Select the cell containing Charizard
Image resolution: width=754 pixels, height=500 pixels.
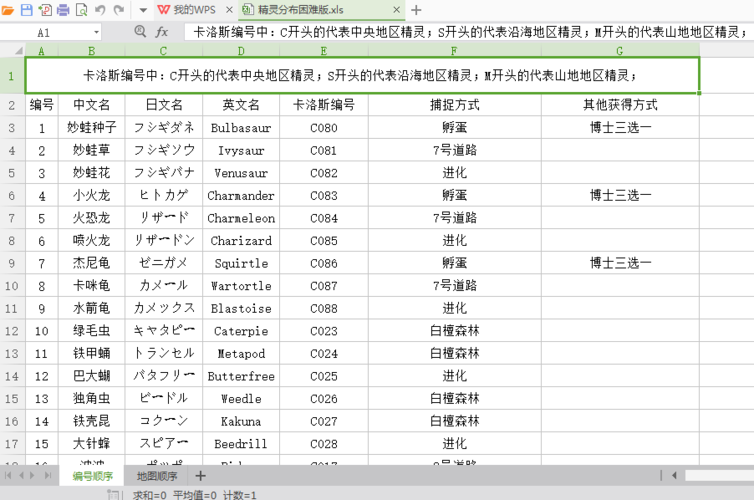(x=241, y=240)
